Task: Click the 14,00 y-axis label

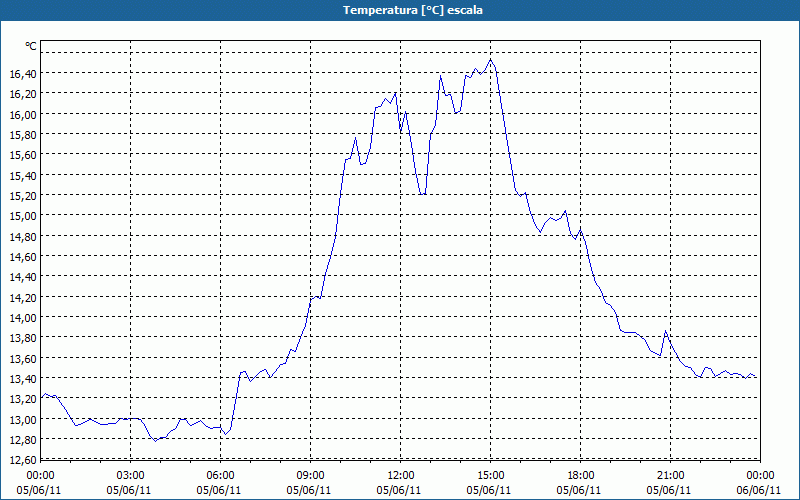Action: point(23,318)
